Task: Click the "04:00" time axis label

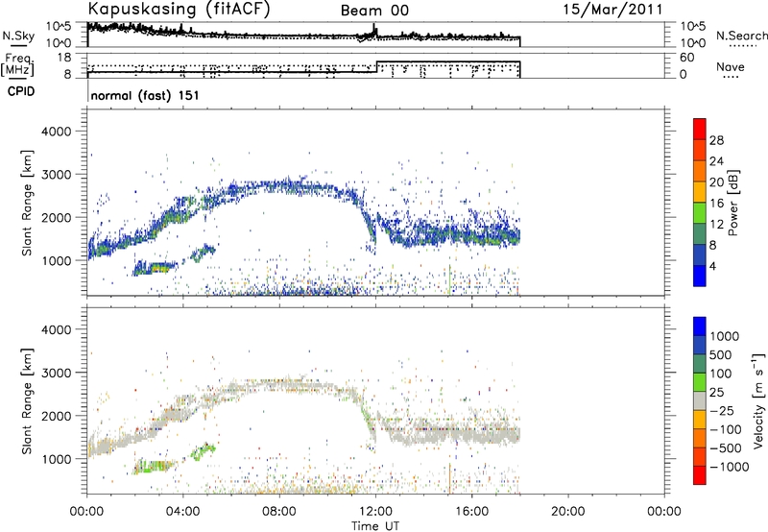Action: pyautogui.click(x=183, y=512)
